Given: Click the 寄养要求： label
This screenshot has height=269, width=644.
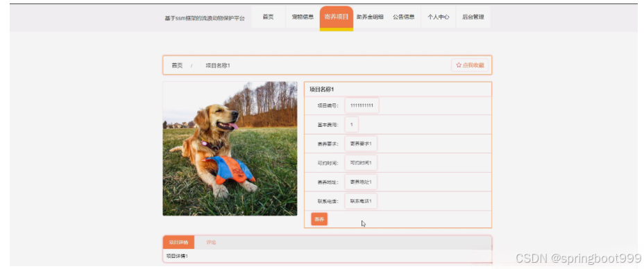Looking at the screenshot, I should tap(328, 144).
